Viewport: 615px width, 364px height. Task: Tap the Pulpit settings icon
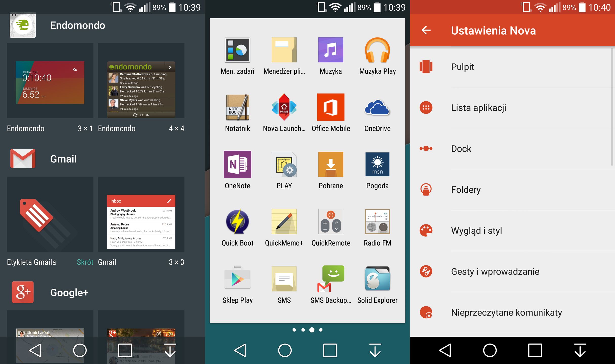point(426,66)
